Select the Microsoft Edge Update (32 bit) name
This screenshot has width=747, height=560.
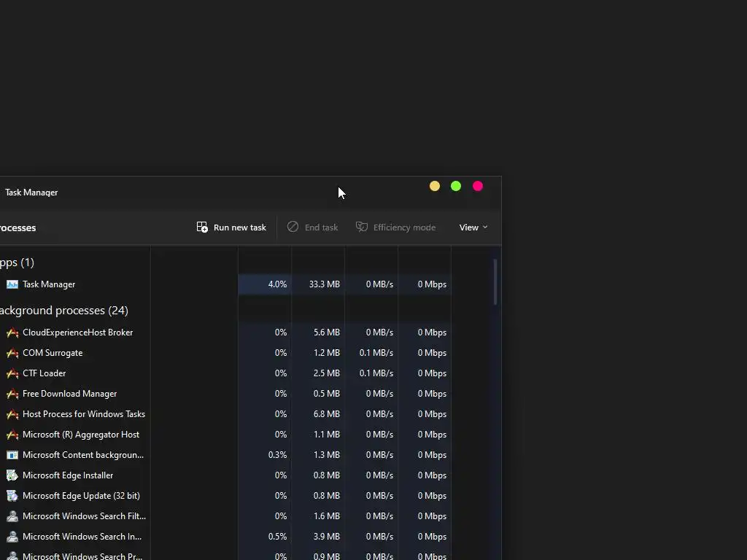(81, 496)
